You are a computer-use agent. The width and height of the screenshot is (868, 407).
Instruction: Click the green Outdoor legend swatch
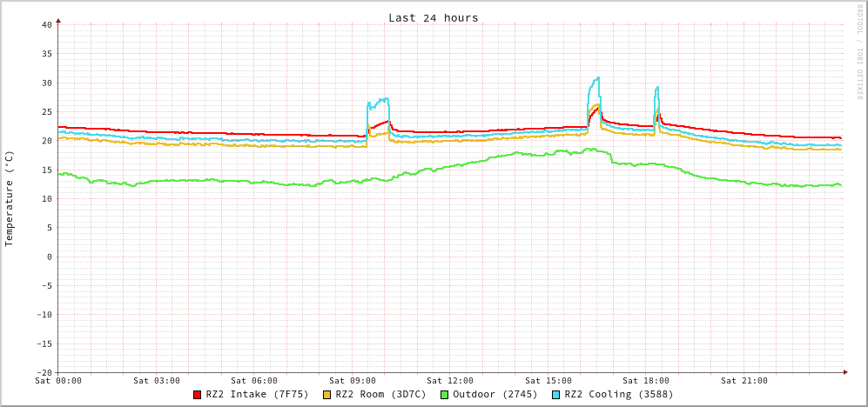click(x=444, y=395)
